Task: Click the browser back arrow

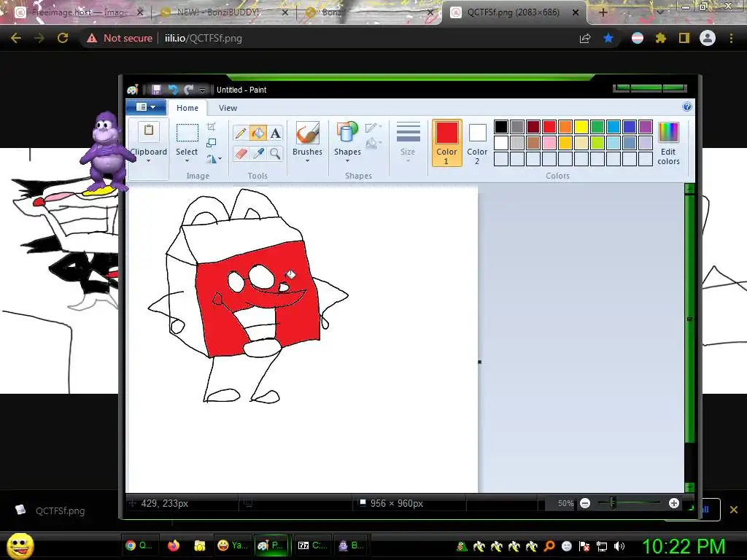Action: click(x=16, y=38)
